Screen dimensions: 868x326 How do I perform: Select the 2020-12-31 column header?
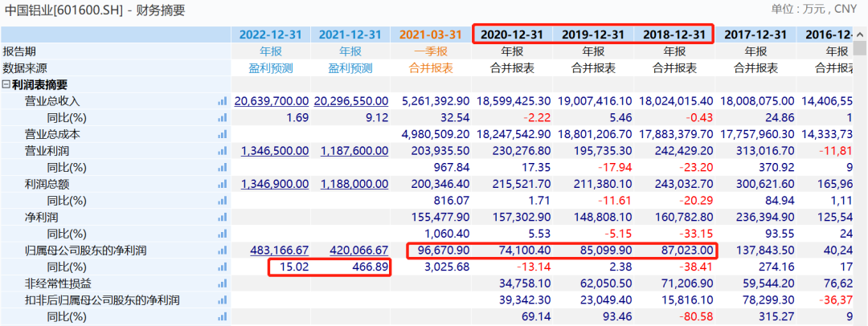(x=512, y=35)
